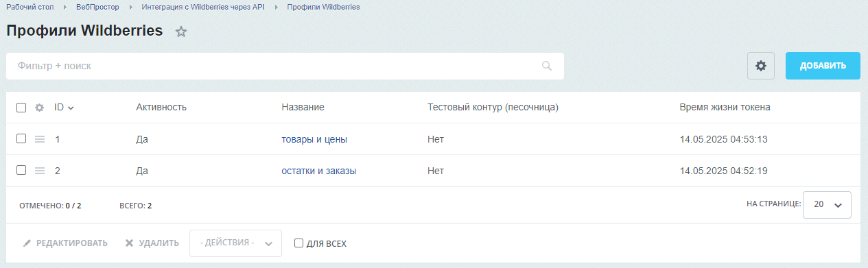Click the ДОБАВИТЬ button
The width and height of the screenshot is (868, 268).
[823, 66]
